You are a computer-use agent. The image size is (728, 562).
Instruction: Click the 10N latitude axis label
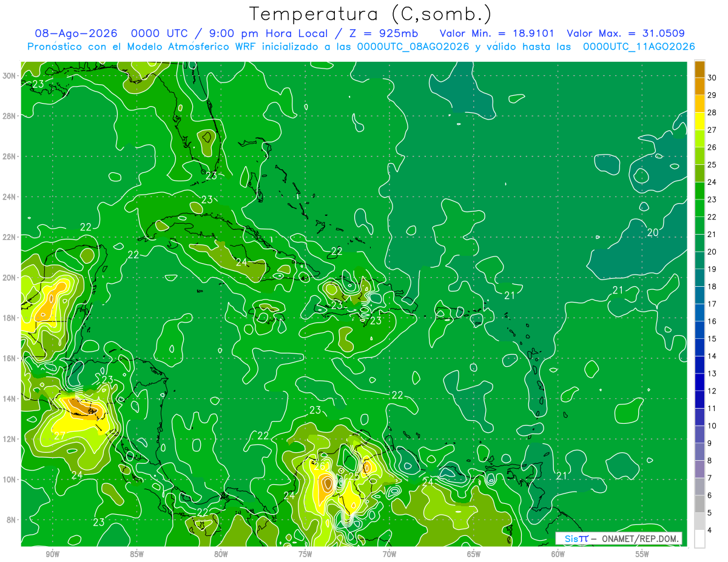[10, 479]
